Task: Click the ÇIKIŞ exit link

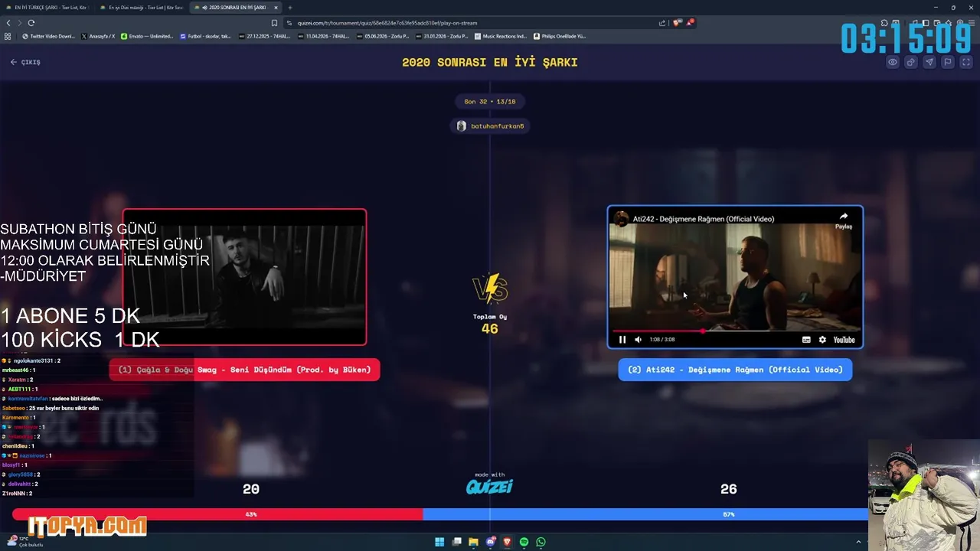Action: click(25, 62)
